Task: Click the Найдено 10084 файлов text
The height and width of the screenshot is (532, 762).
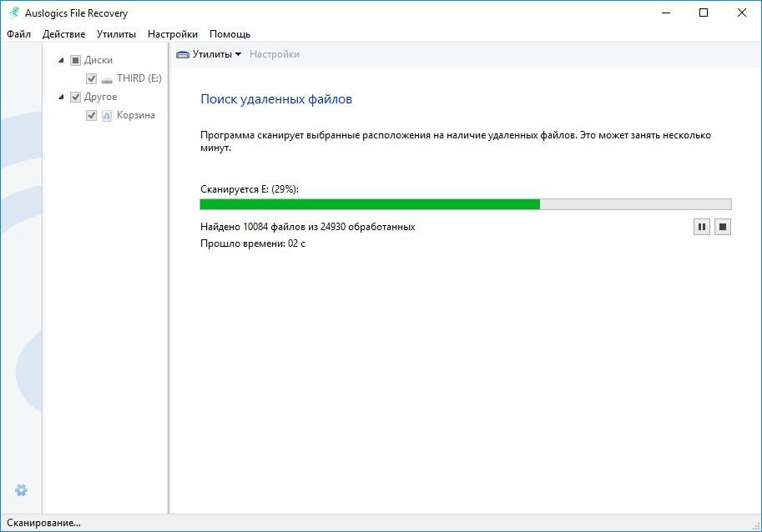Action: [308, 227]
